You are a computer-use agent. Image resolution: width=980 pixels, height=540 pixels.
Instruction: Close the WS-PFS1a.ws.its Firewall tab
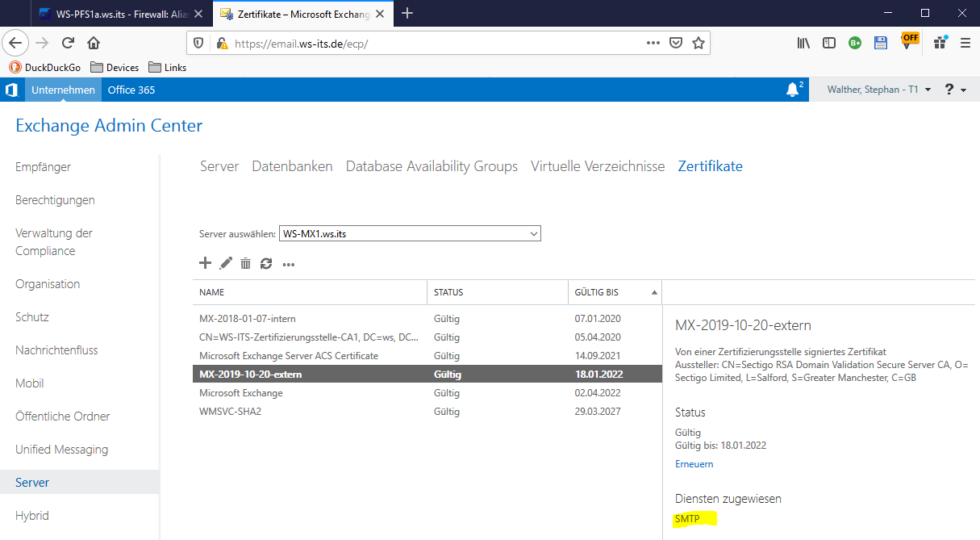(x=198, y=14)
